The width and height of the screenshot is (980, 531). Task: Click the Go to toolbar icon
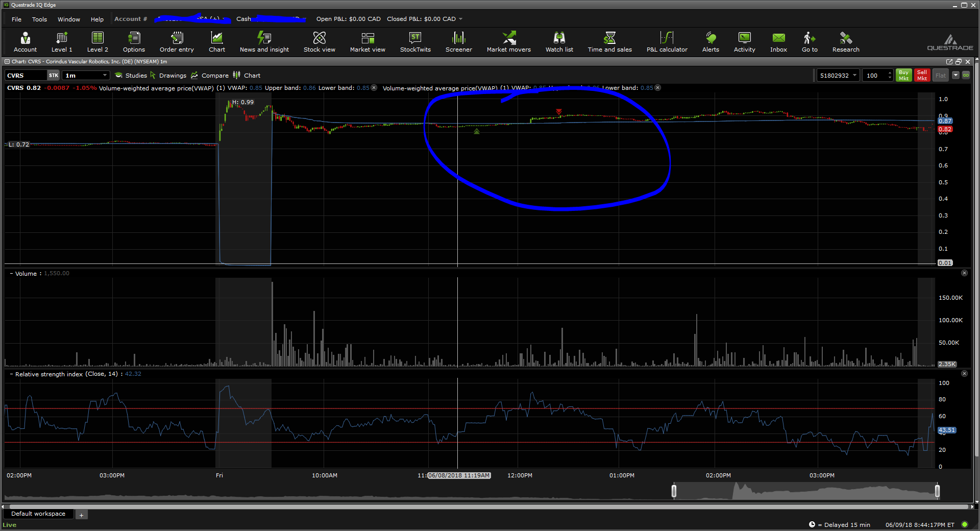[x=810, y=42]
